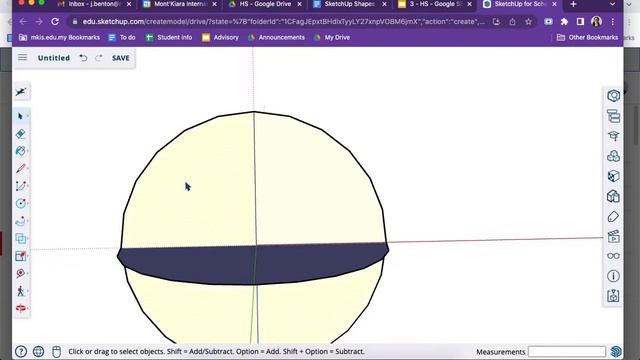The width and height of the screenshot is (640, 360).
Task: Open the language globe icon
Action: click(38, 351)
